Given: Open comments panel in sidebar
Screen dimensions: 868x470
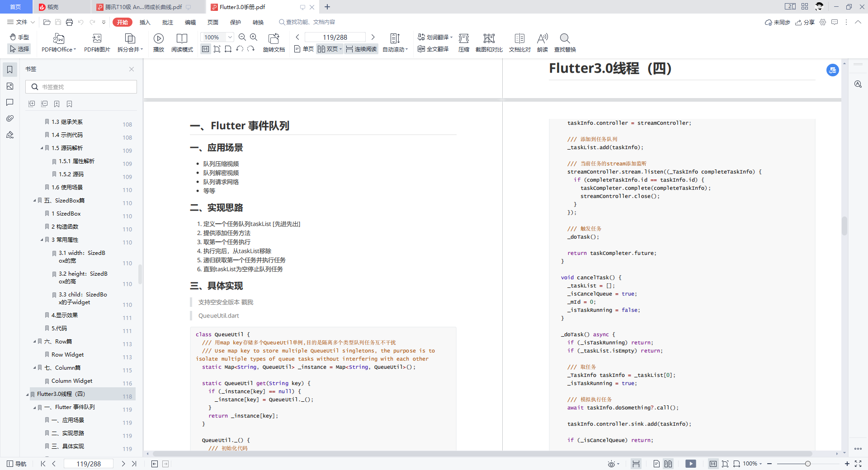Looking at the screenshot, I should tap(10, 102).
